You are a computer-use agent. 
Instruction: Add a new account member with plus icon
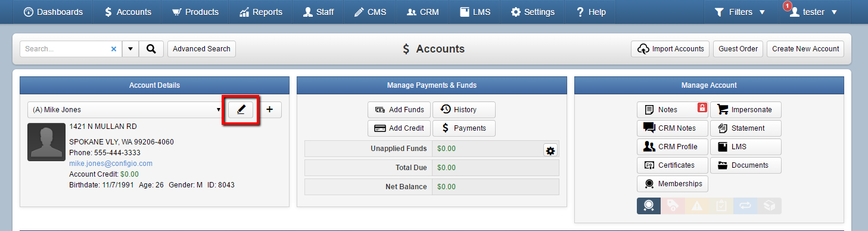coord(270,110)
